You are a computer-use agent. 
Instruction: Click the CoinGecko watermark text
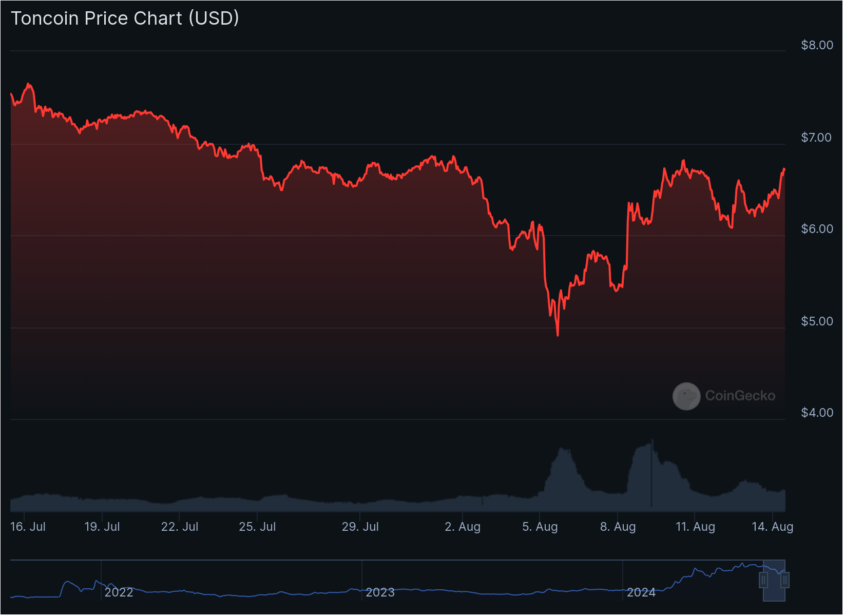pos(740,396)
